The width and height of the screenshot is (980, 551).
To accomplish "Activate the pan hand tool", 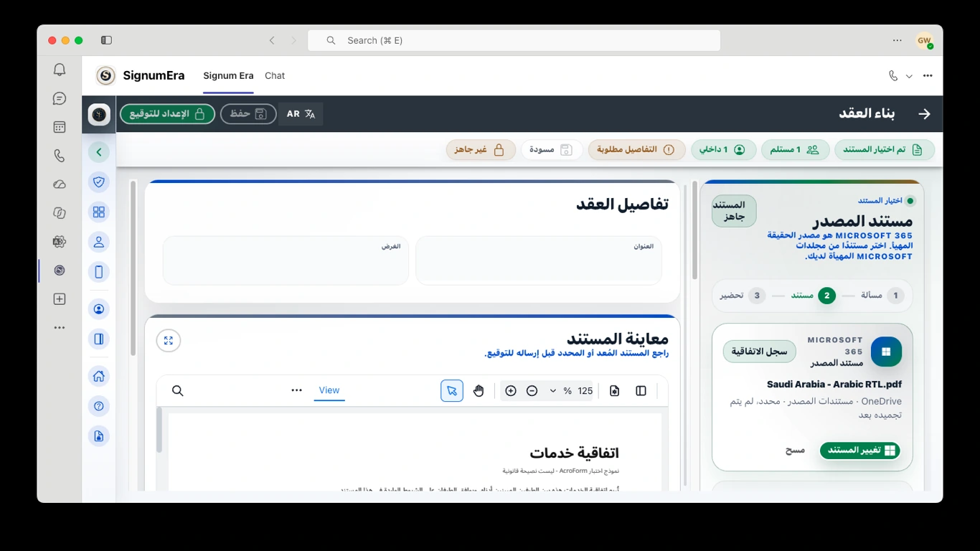I will coord(479,391).
